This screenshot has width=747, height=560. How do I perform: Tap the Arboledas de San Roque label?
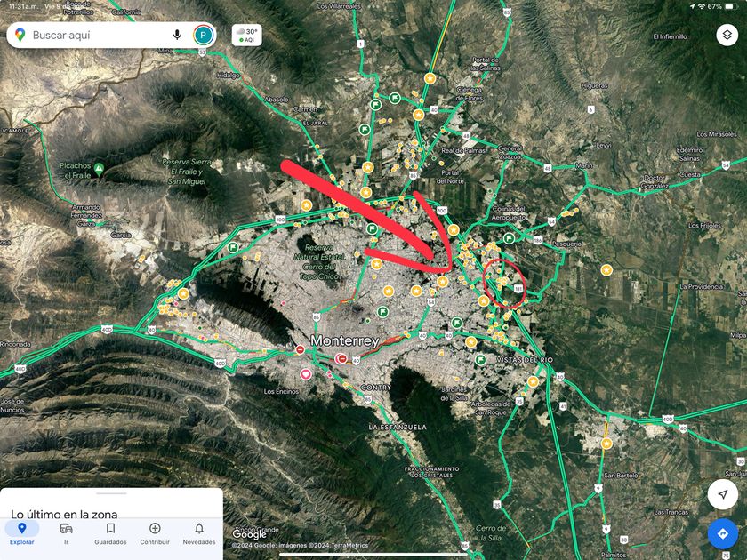pyautogui.click(x=491, y=408)
